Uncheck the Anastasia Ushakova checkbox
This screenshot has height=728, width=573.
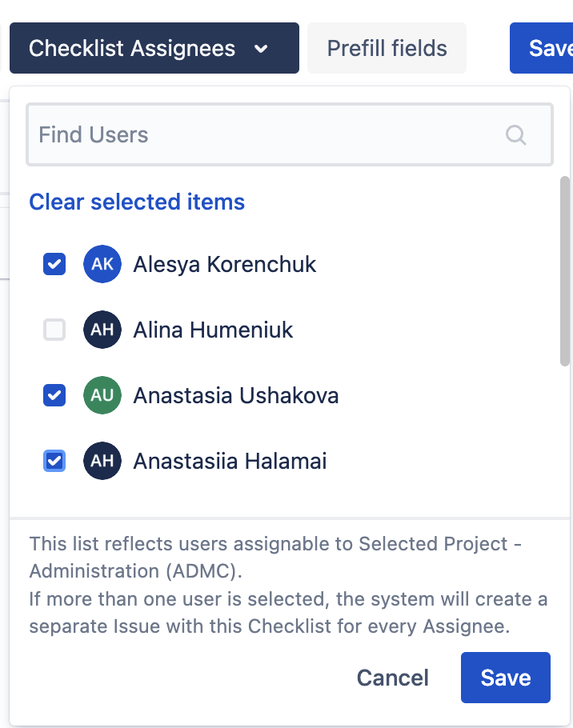54,395
